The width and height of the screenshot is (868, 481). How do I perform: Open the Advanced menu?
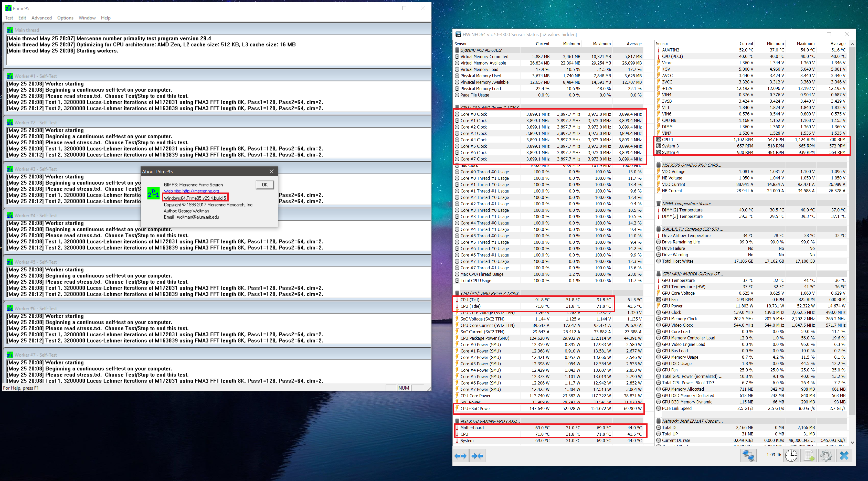pyautogui.click(x=41, y=18)
